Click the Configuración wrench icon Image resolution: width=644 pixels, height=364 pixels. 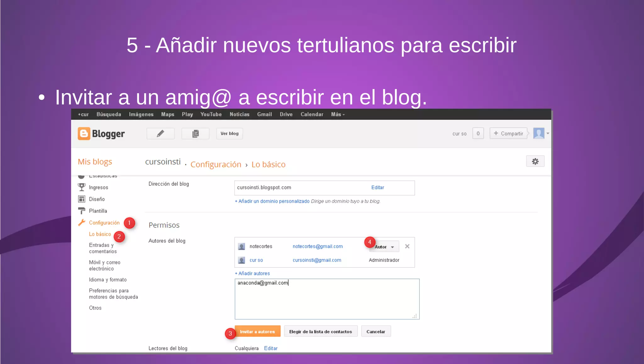(81, 222)
